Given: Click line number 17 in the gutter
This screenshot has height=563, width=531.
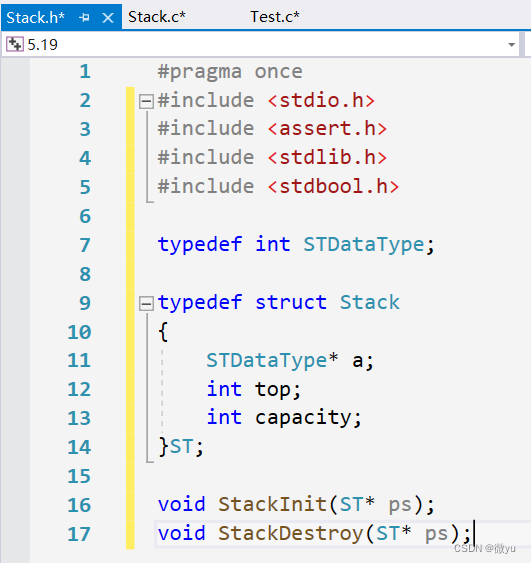Looking at the screenshot, I should pos(79,534).
